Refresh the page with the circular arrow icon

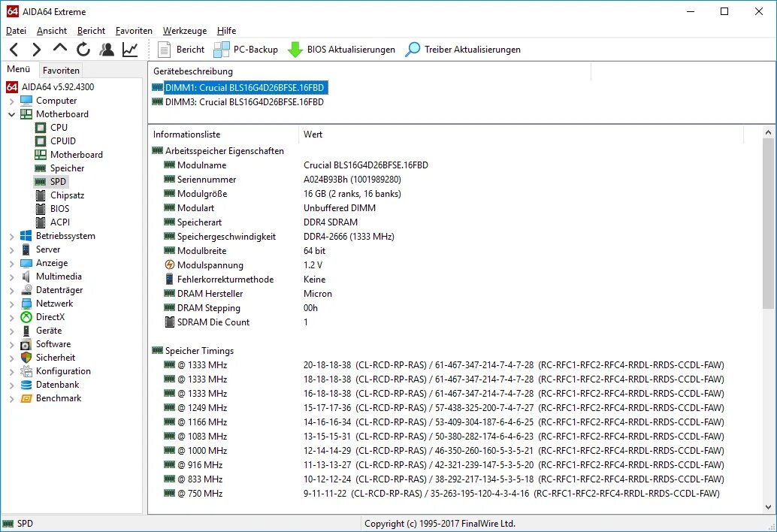83,50
